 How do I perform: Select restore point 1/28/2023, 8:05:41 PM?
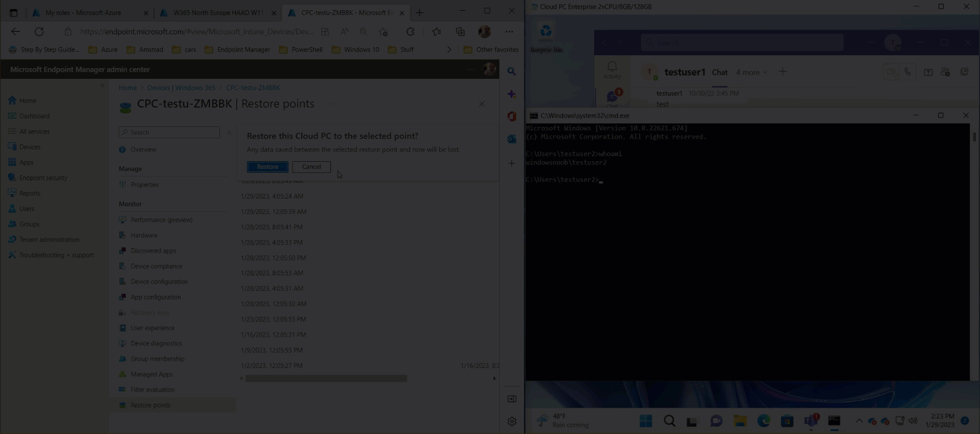pos(272,227)
